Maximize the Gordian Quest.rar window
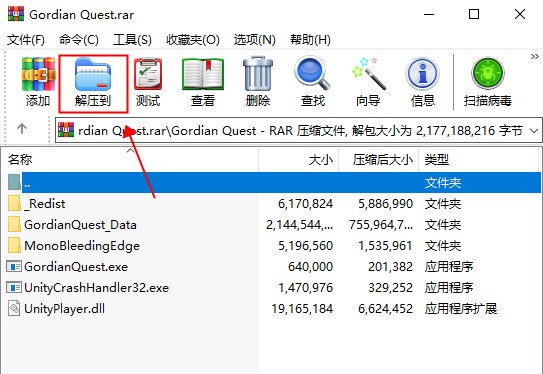Image resolution: width=543 pixels, height=374 pixels. tap(474, 14)
